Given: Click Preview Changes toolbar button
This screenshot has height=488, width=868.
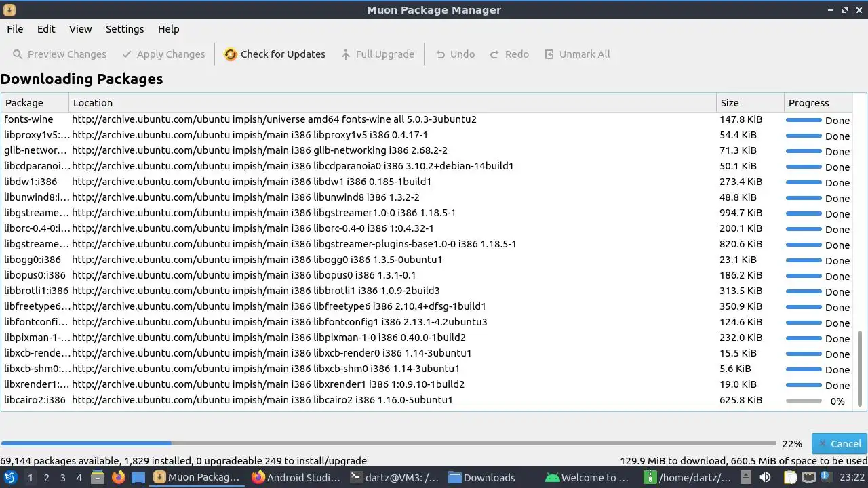Looking at the screenshot, I should click(x=60, y=54).
